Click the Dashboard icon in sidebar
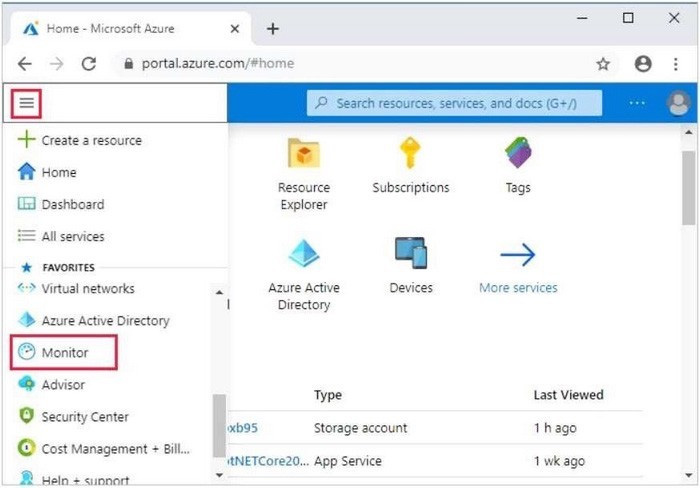Screen dimensions: 700x488 26,204
